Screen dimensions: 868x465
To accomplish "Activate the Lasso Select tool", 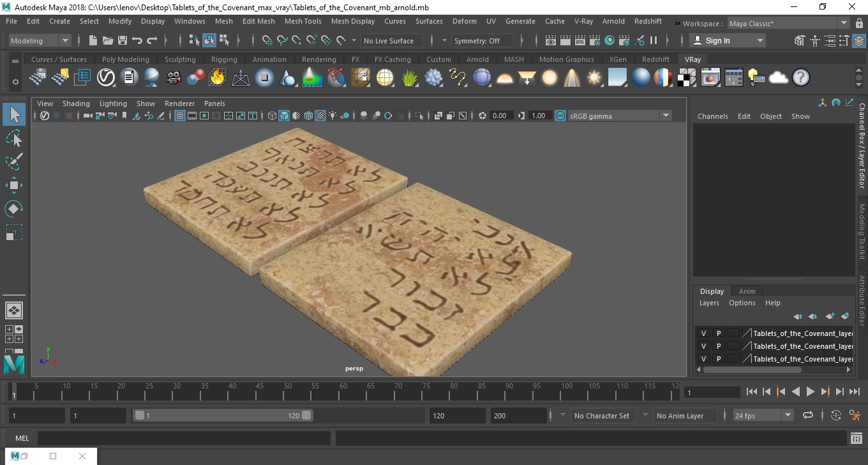I will coord(14,139).
